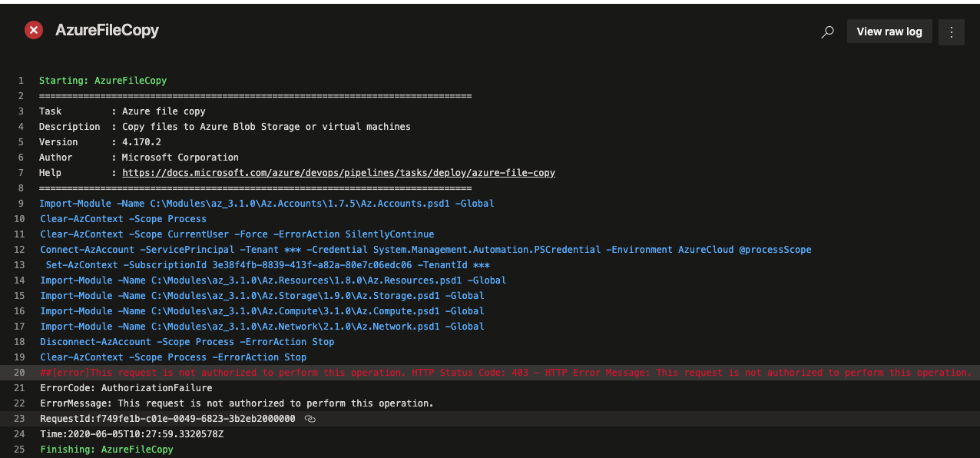Click the Starting: AzureFileCopy line
980x458 pixels.
point(103,81)
